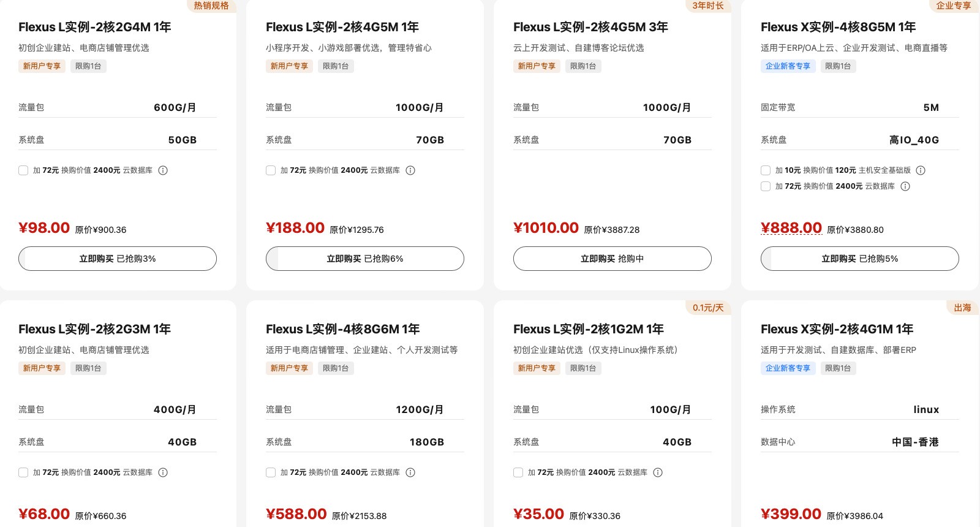Click the 热销规格 badge on first card
The height and width of the screenshot is (527, 980).
click(211, 6)
